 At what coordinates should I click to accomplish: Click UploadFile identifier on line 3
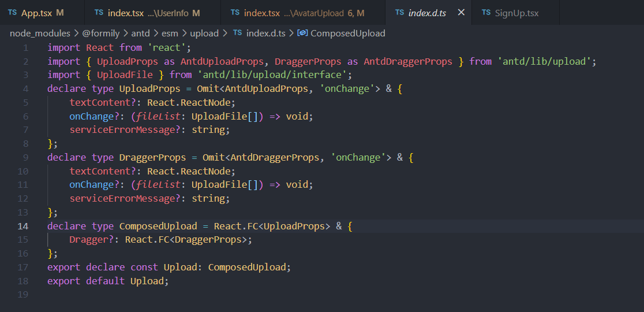(x=125, y=75)
